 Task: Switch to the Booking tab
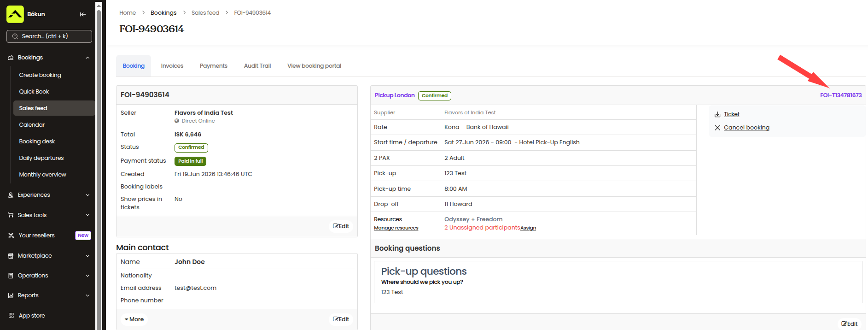pyautogui.click(x=134, y=66)
